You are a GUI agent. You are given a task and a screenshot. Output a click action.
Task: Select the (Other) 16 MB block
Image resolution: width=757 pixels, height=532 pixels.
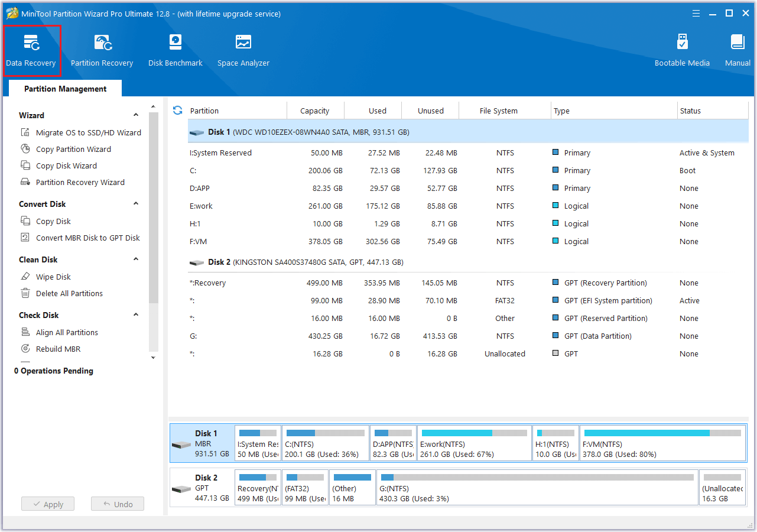352,488
